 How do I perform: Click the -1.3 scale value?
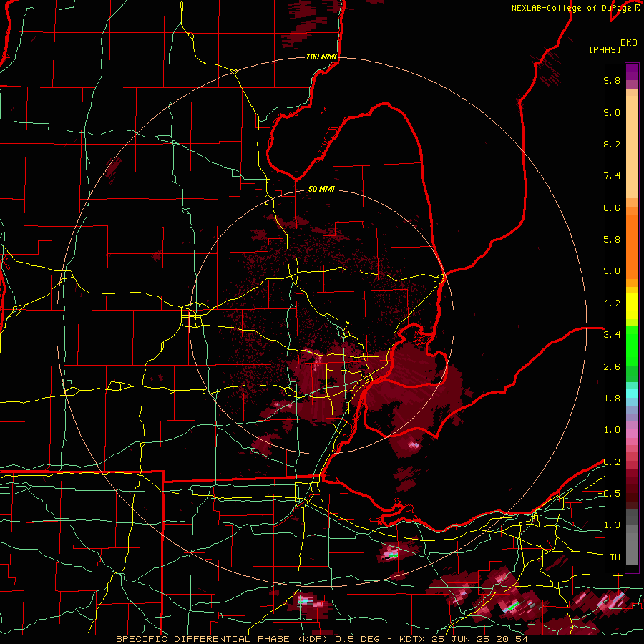[x=609, y=525]
